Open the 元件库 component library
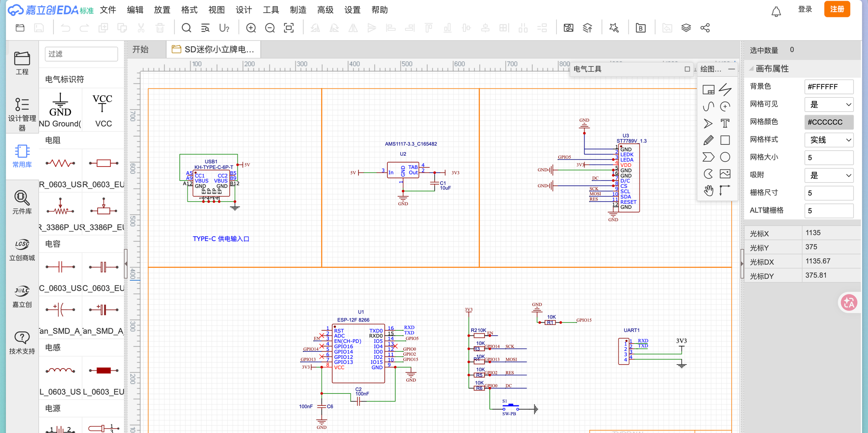The width and height of the screenshot is (868, 433). coord(22,202)
